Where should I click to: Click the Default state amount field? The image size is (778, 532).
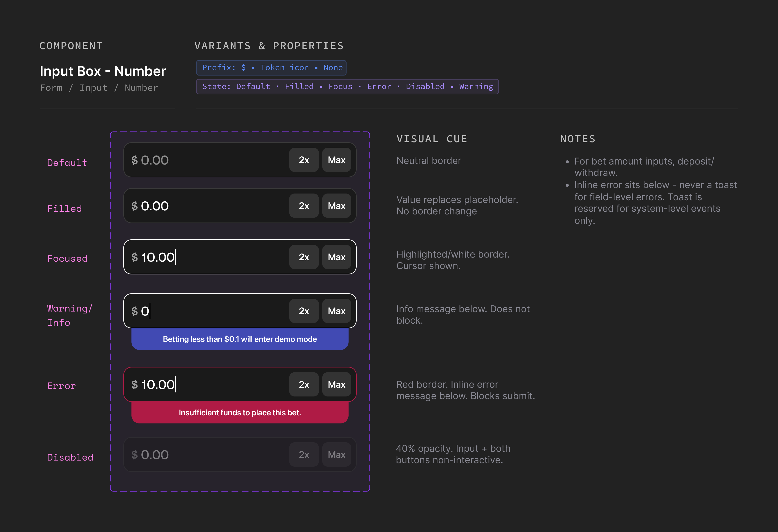[208, 160]
